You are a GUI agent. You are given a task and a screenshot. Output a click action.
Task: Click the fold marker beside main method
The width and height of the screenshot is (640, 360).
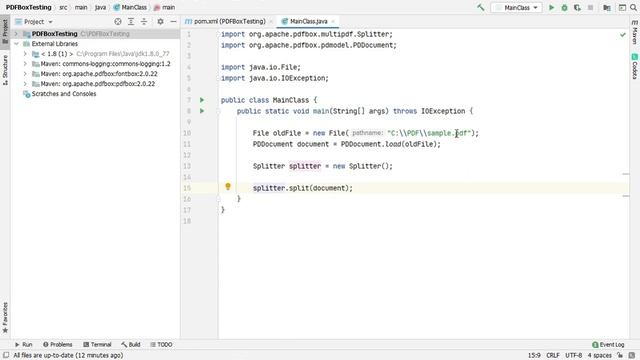pos(218,111)
